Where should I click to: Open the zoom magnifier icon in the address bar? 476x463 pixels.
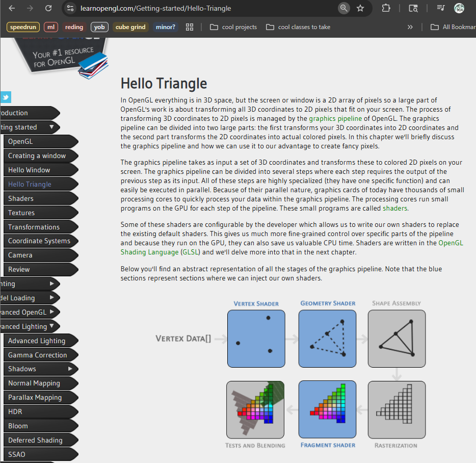pos(344,8)
